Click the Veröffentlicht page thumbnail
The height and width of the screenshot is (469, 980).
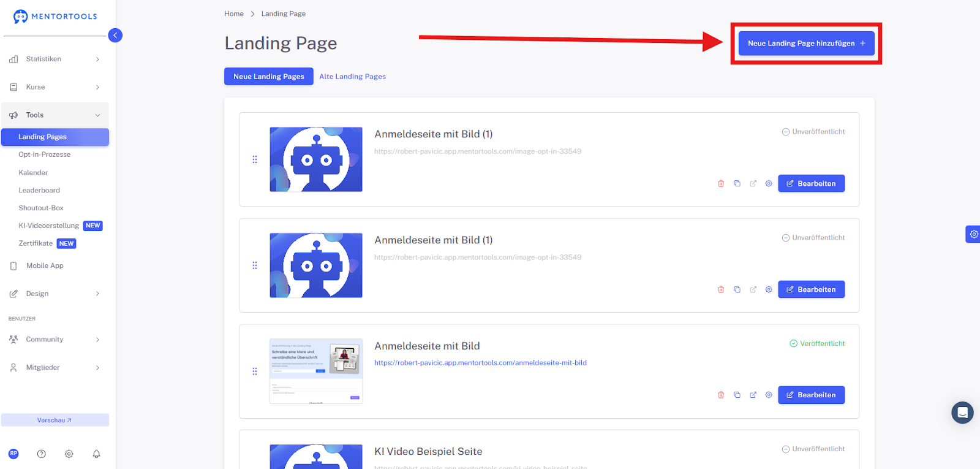point(316,372)
